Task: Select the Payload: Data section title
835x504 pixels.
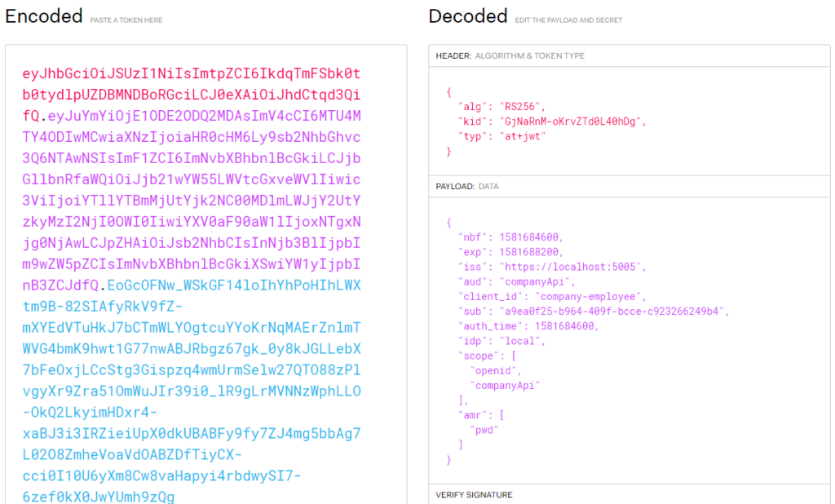Action: 467,186
